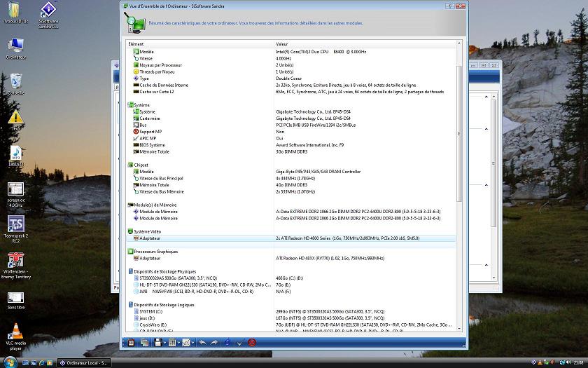Click the vertical scrollbar thumb in Sandra's list

pos(459,134)
